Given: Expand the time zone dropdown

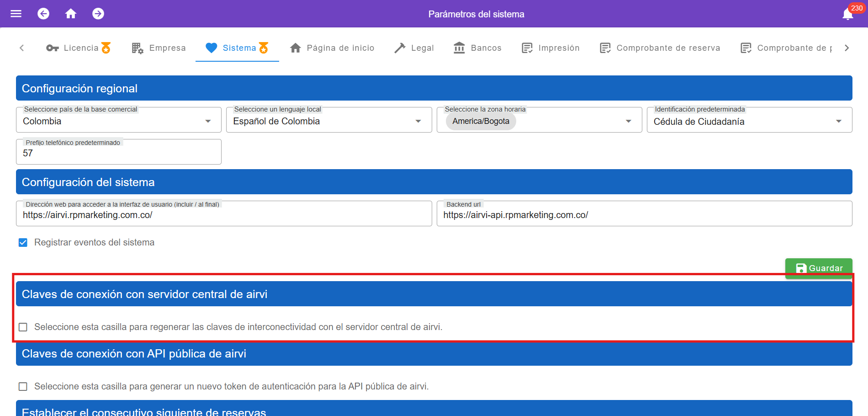Looking at the screenshot, I should 628,121.
